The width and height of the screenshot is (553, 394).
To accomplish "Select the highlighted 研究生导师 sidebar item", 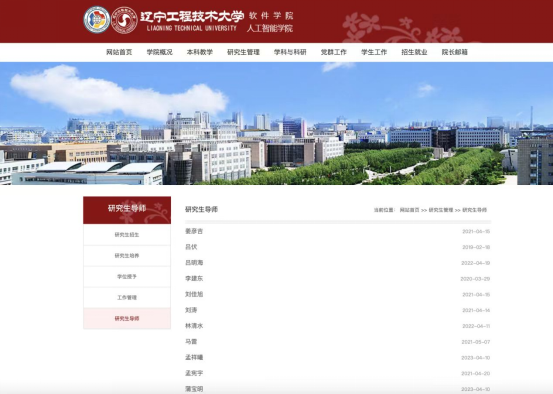I will [127, 319].
